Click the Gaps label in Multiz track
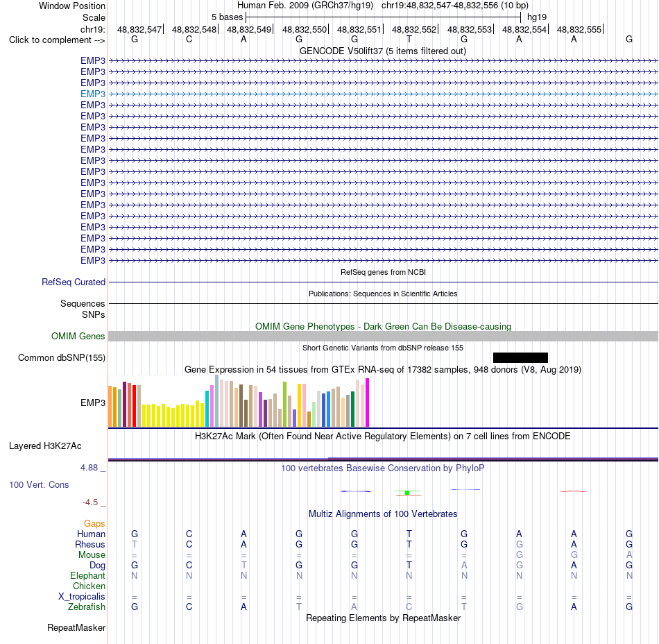659x644 pixels. point(94,523)
